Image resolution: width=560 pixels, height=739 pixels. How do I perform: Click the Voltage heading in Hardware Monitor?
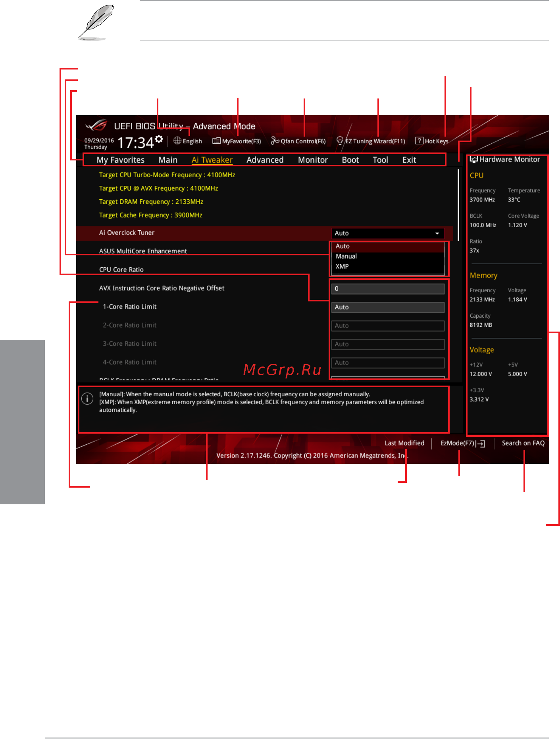point(482,350)
